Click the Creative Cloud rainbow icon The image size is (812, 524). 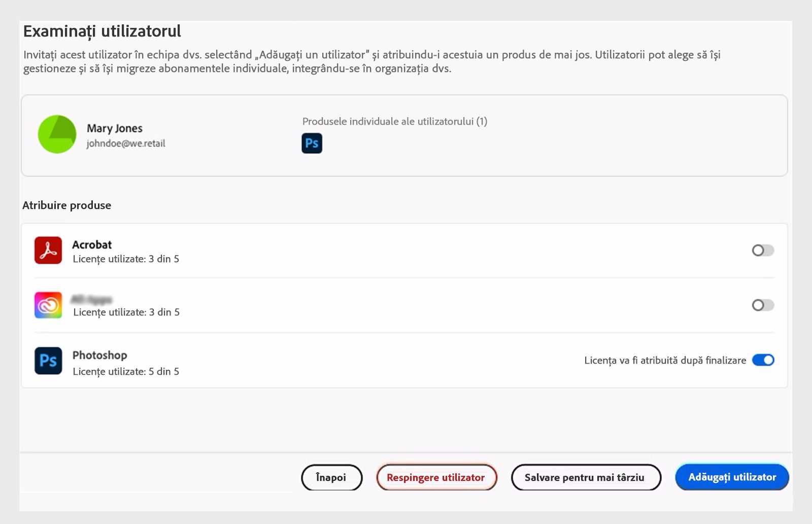click(48, 305)
